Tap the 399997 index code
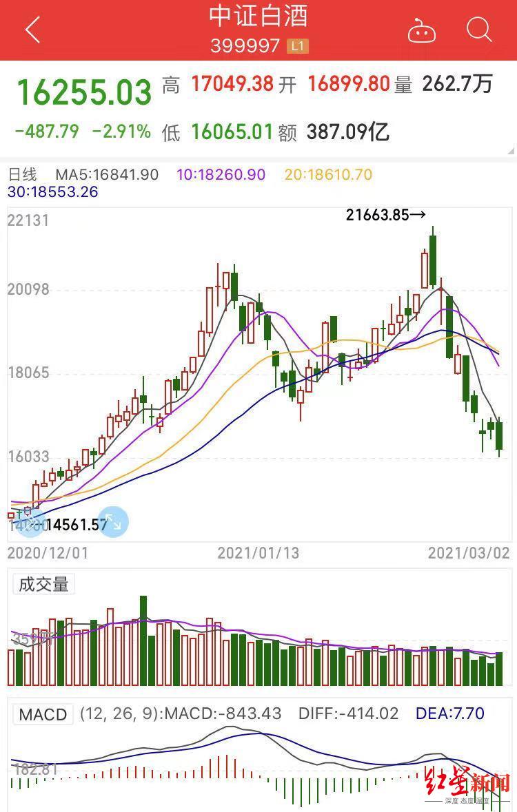Viewport: 517px width, 812px height. click(x=245, y=47)
